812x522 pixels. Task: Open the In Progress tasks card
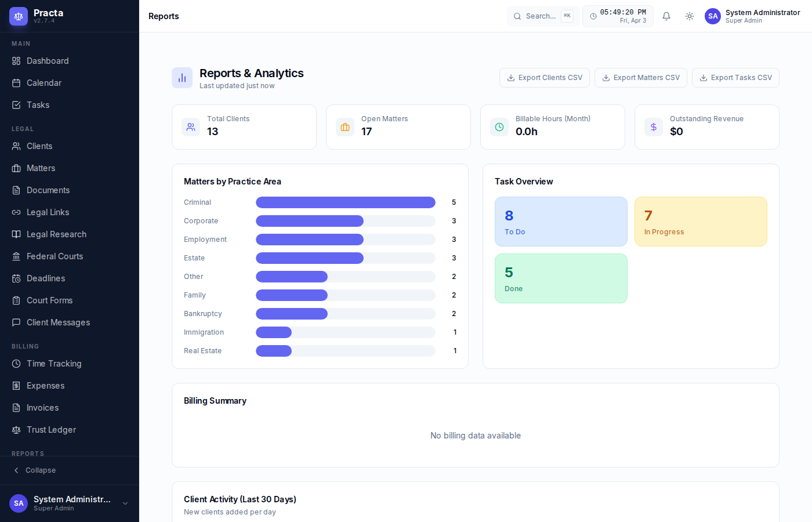pyautogui.click(x=701, y=222)
